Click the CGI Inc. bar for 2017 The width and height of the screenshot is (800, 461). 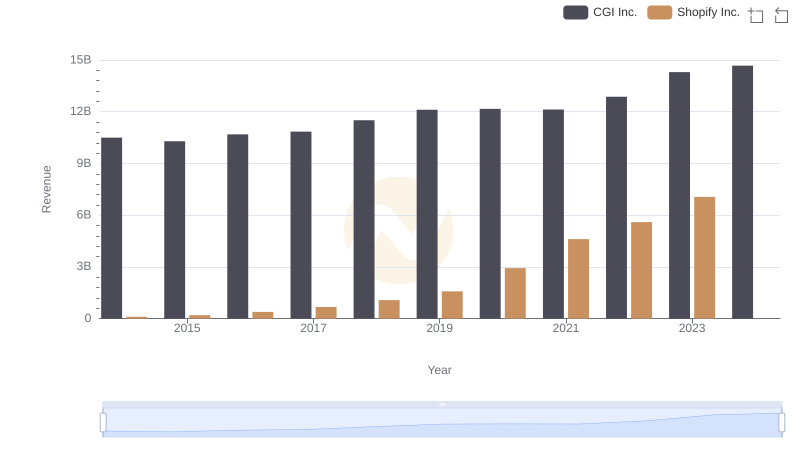[x=301, y=225]
